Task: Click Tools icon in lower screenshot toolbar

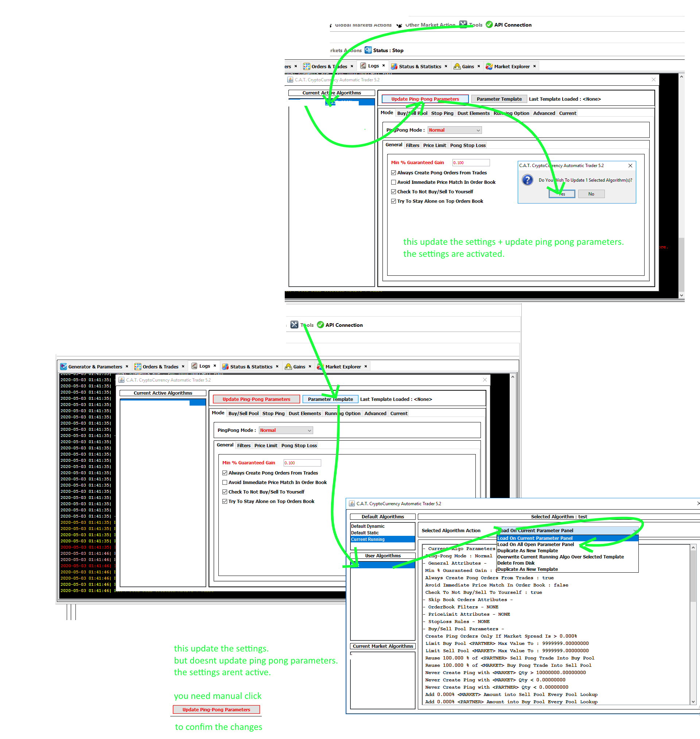Action: [x=295, y=325]
